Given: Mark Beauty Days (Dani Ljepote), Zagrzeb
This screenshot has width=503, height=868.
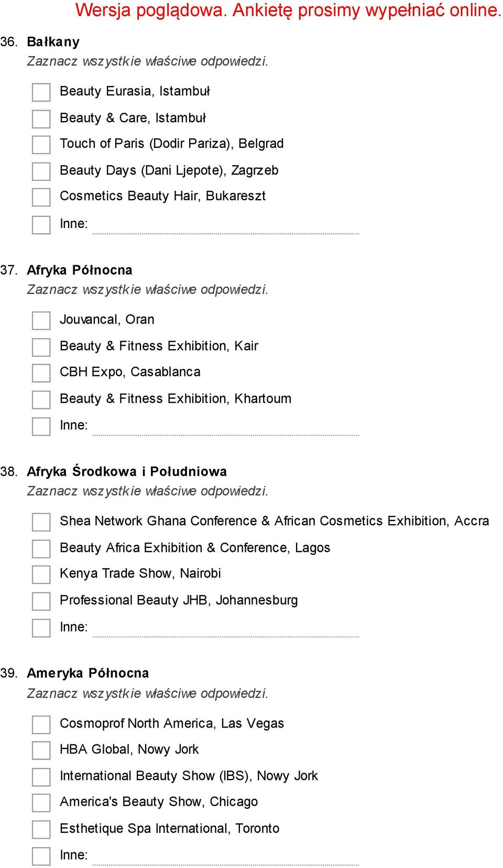Looking at the screenshot, I should (41, 171).
